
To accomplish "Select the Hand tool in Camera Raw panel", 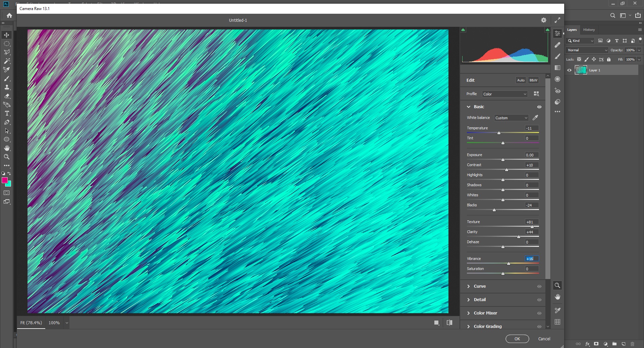I will pos(557,296).
